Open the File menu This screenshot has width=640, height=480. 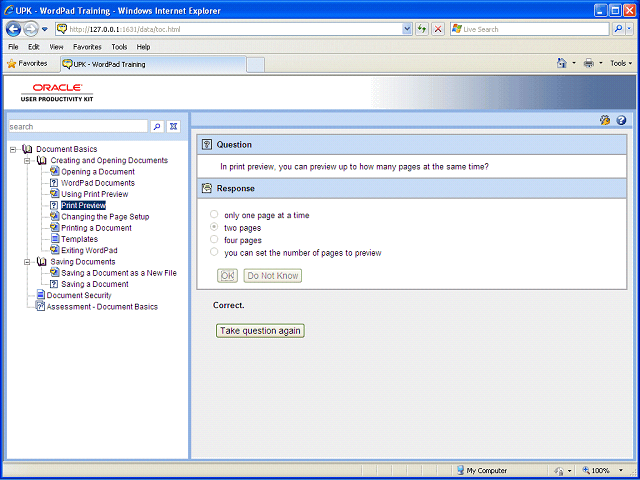point(13,47)
